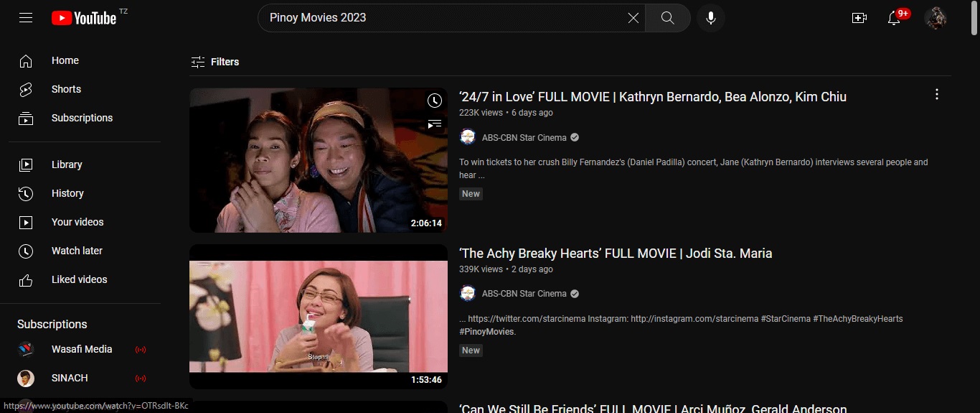Click the SINACH channel avatar
Viewport: 980px width, 413px height.
26,379
